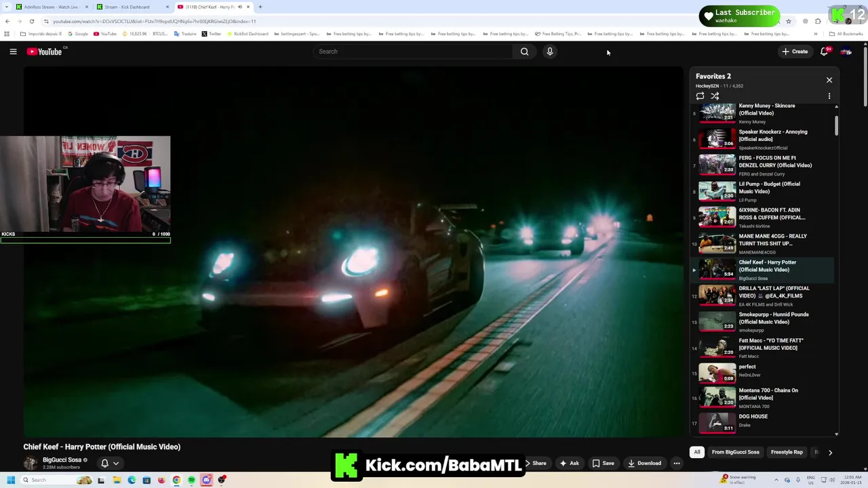Image resolution: width=868 pixels, height=488 pixels.
Task: Select DRILLA "LAST LAP" playlist item
Action: pos(763,296)
